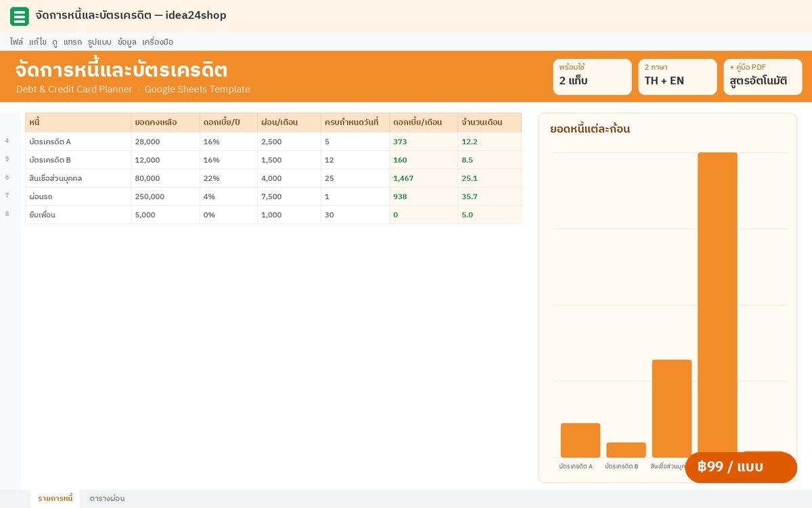The image size is (812, 508).
Task: Click the months cell 12.2
Action: (x=490, y=142)
